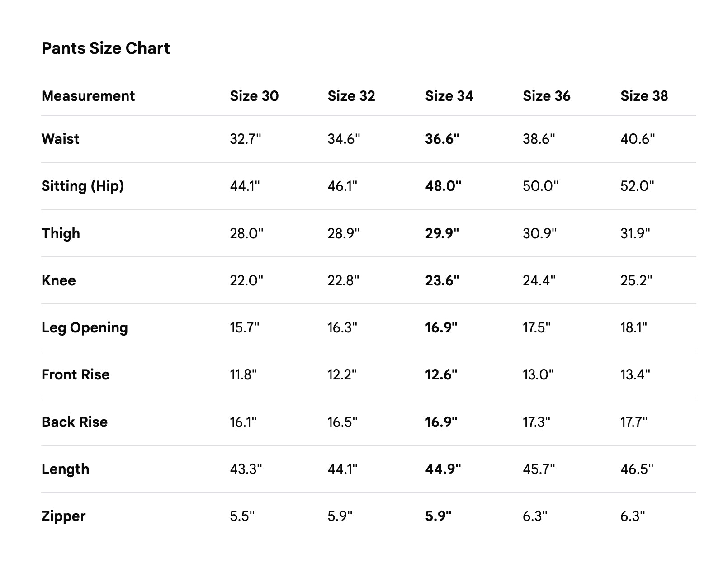
Task: Click the Measurement column header
Action: pos(88,96)
